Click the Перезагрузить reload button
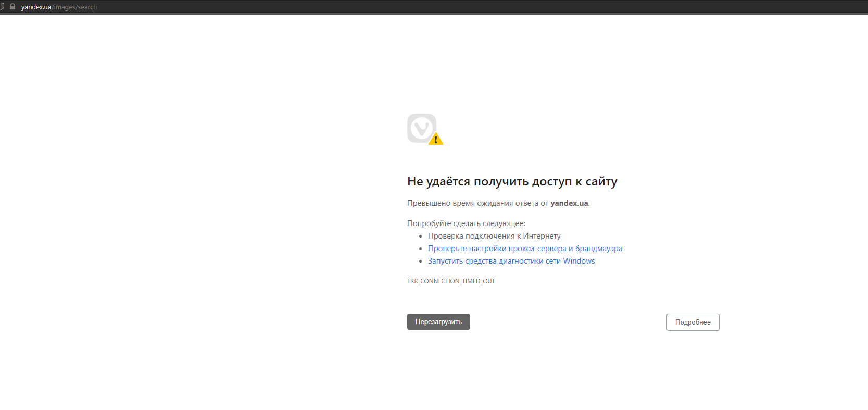This screenshot has height=410, width=868. tap(438, 321)
